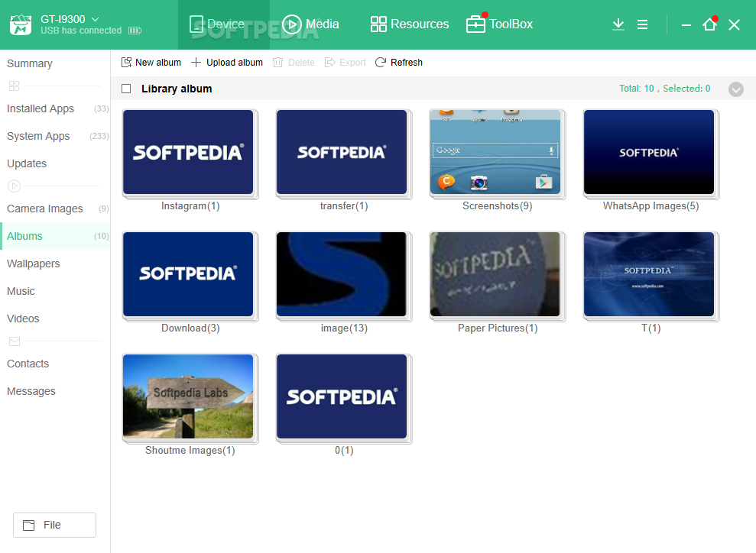
Task: Click the Total: 10, Selected: 0 status
Action: 665,89
